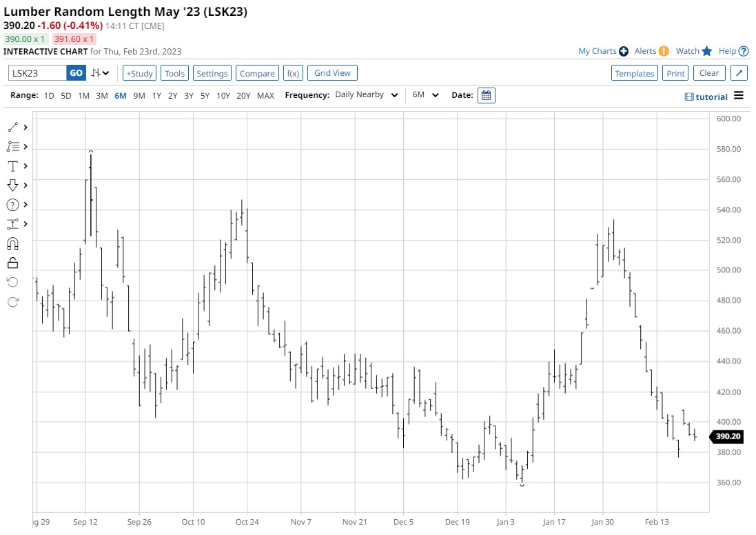Screen dimensions: 756x535
Task: Expand text tool options chevron
Action: 25,166
